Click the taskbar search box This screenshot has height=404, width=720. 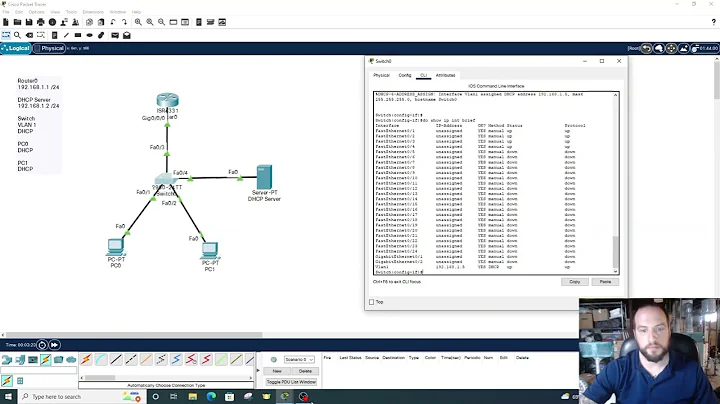pos(81,397)
